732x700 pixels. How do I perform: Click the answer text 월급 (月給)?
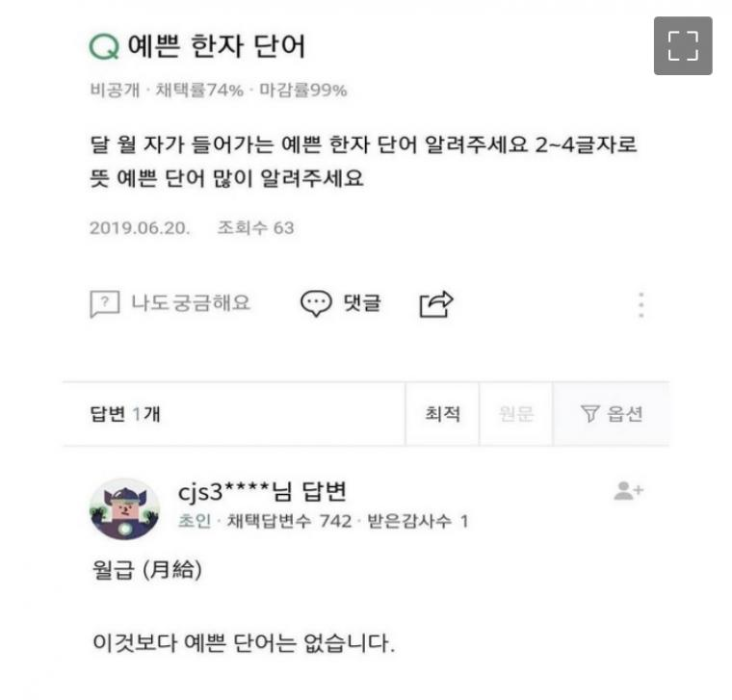pos(147,570)
